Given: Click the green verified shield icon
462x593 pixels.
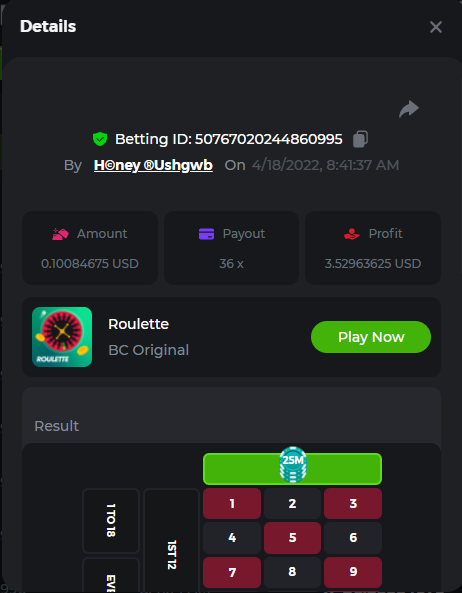Looking at the screenshot, I should (x=100, y=139).
